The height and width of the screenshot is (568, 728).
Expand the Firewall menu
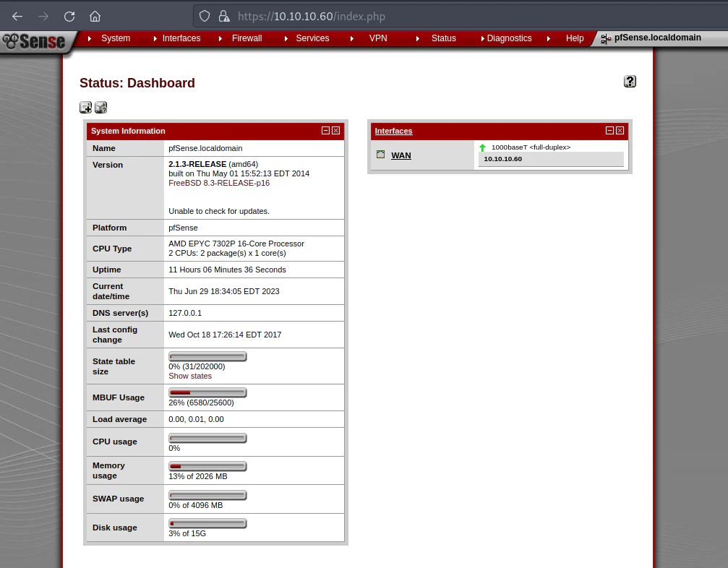click(x=247, y=38)
